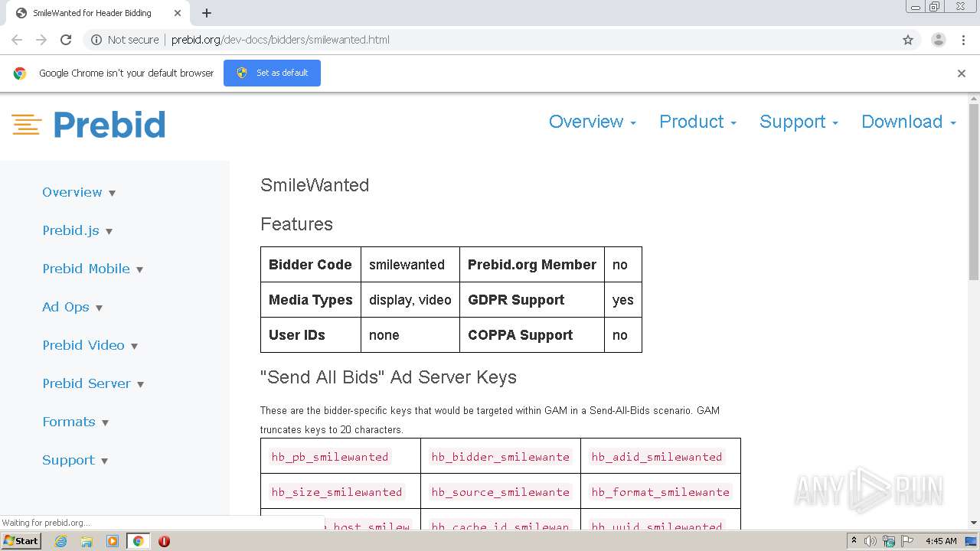980x551 pixels.
Task: Expand the Prebid Server sidebar section
Action: pos(93,383)
